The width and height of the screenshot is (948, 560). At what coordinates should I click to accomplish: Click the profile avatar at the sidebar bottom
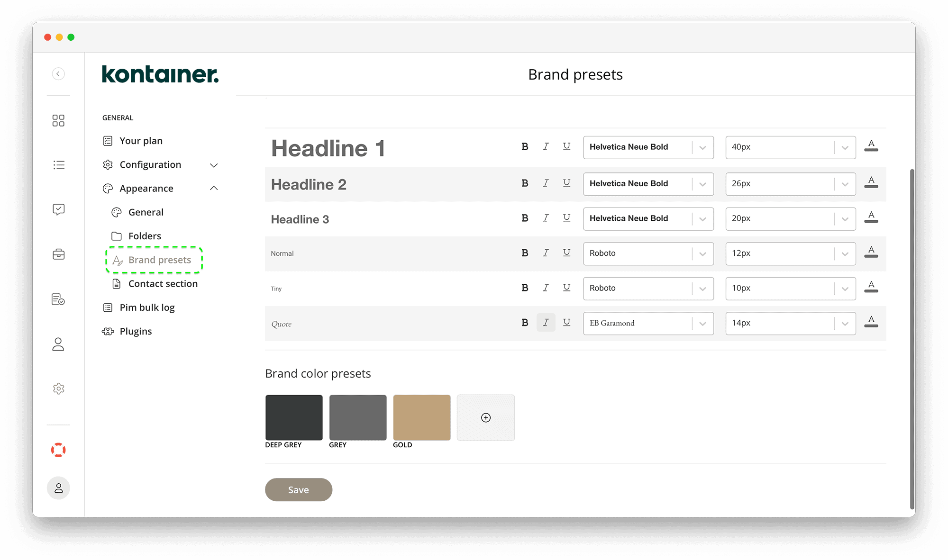point(58,488)
